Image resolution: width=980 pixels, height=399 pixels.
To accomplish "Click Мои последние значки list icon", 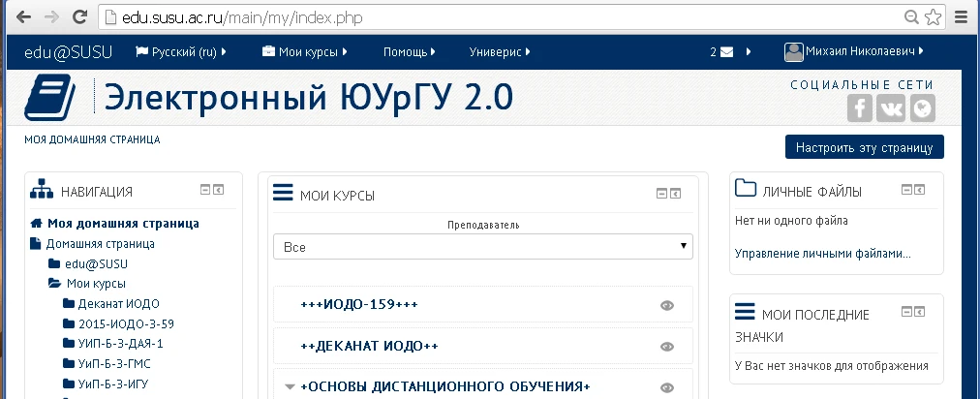I will pyautogui.click(x=745, y=311).
